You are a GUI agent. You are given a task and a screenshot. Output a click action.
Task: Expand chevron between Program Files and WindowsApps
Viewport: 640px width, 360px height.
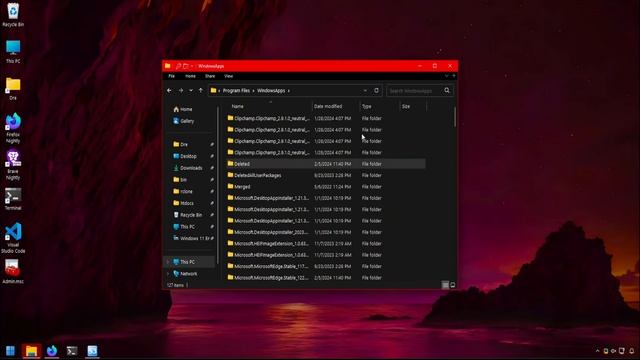tap(253, 91)
